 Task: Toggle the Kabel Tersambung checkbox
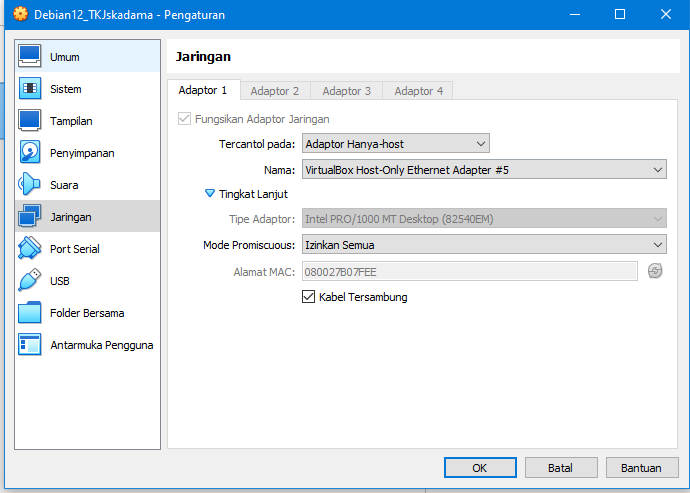coord(309,297)
